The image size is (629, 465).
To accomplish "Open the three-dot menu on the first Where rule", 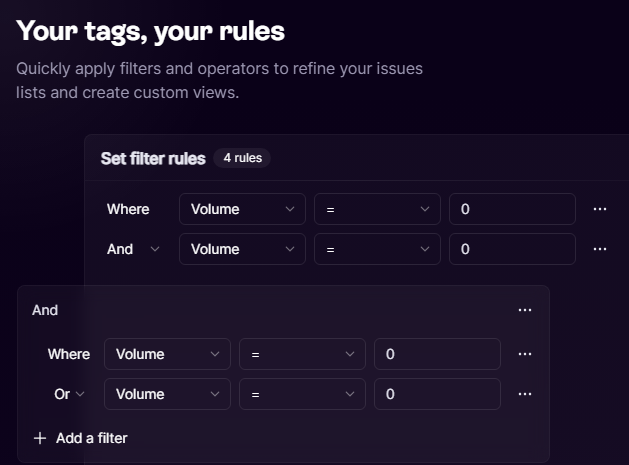I will [600, 209].
